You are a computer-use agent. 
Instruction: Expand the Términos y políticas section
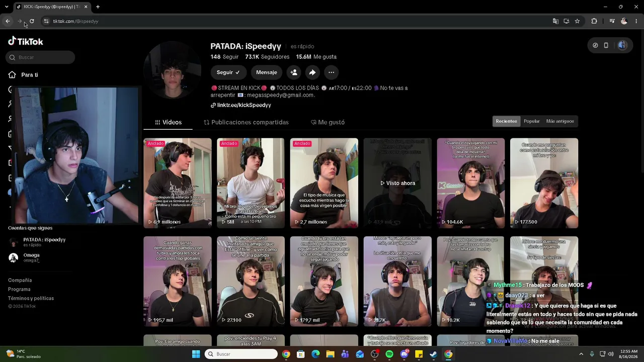[31, 299]
